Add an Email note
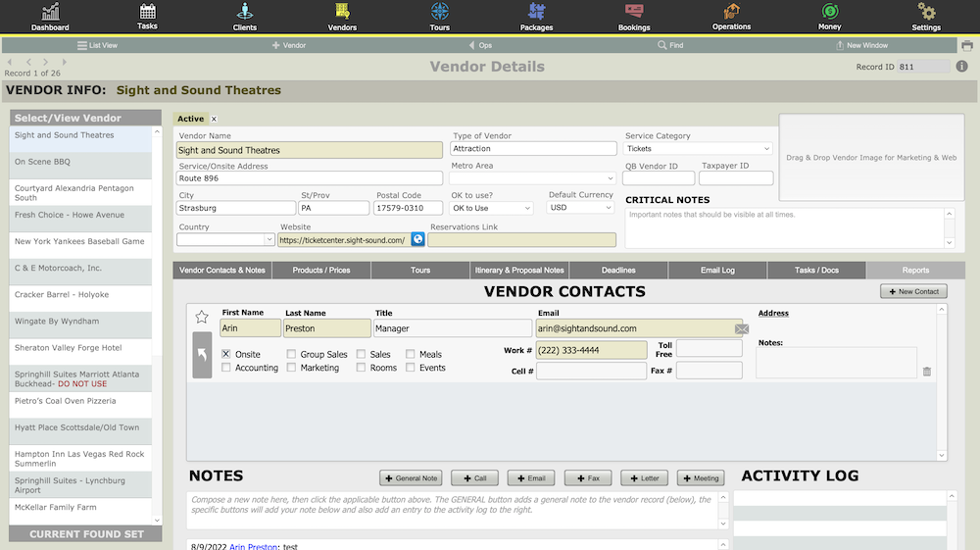The height and width of the screenshot is (550, 980). point(531,478)
